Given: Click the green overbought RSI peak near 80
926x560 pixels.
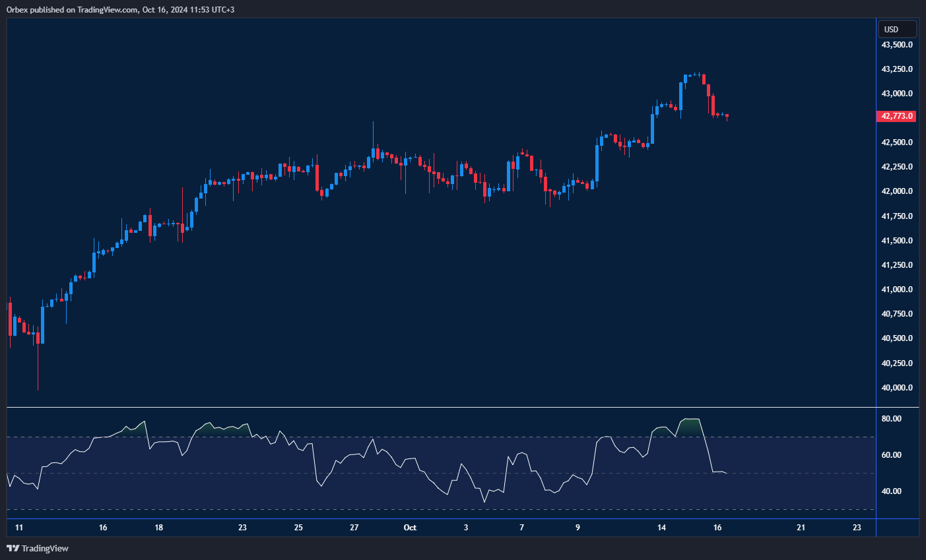Looking at the screenshot, I should pyautogui.click(x=690, y=425).
